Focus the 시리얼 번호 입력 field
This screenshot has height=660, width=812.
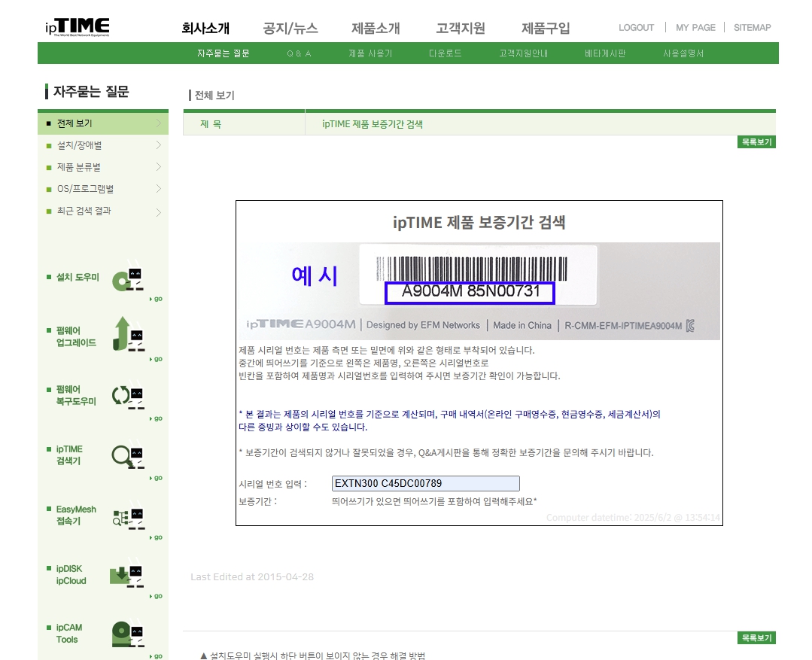click(425, 483)
